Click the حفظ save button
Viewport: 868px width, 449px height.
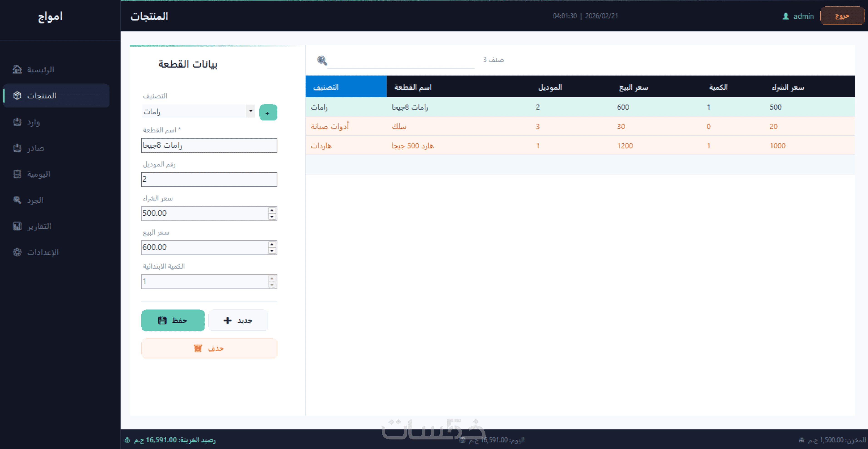point(172,320)
